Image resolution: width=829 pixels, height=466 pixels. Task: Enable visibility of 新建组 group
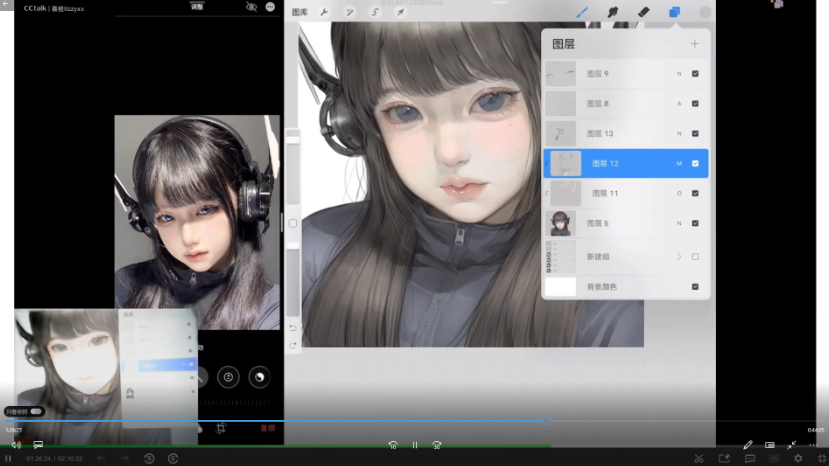695,257
